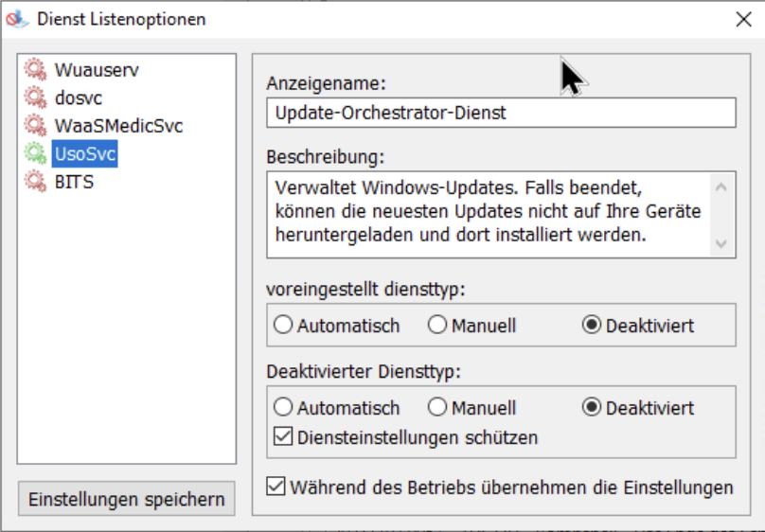
Task: Click the app icon in the title bar
Action: [x=13, y=17]
